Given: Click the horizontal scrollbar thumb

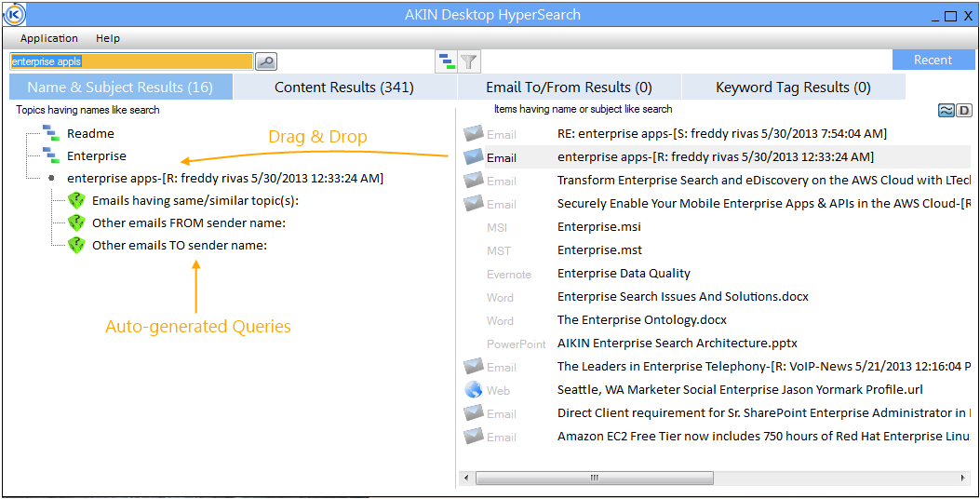Looking at the screenshot, I should point(595,479).
